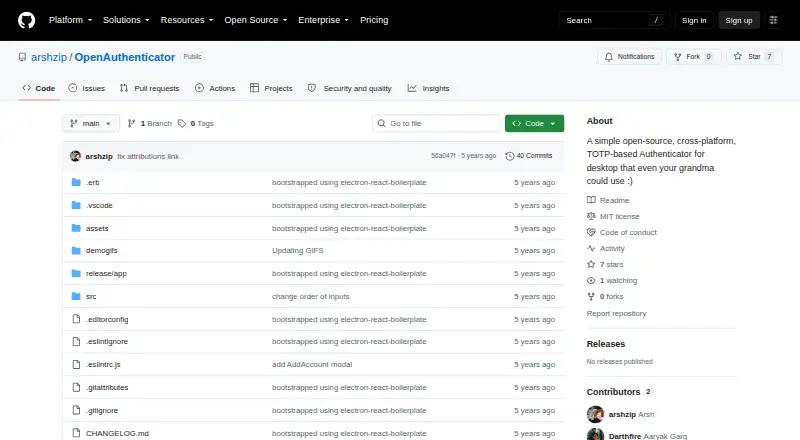Open the Releases heading link
Image resolution: width=800 pixels, height=440 pixels.
coord(606,344)
